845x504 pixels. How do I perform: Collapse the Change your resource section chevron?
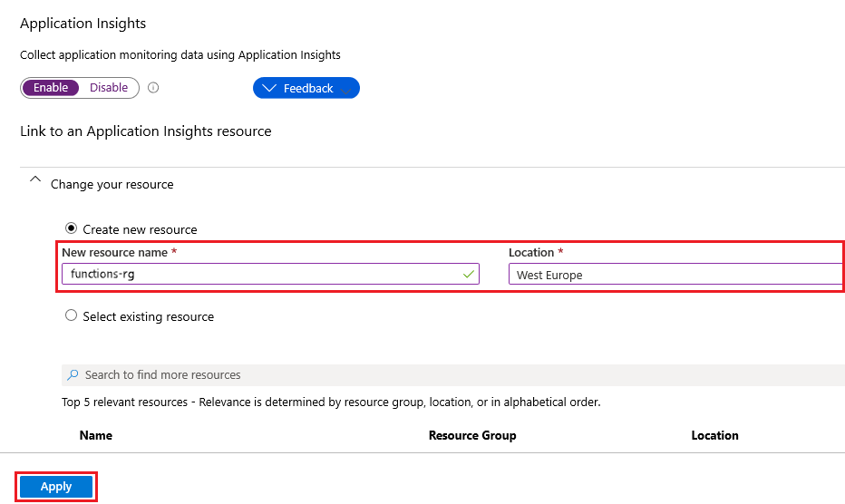pos(35,180)
